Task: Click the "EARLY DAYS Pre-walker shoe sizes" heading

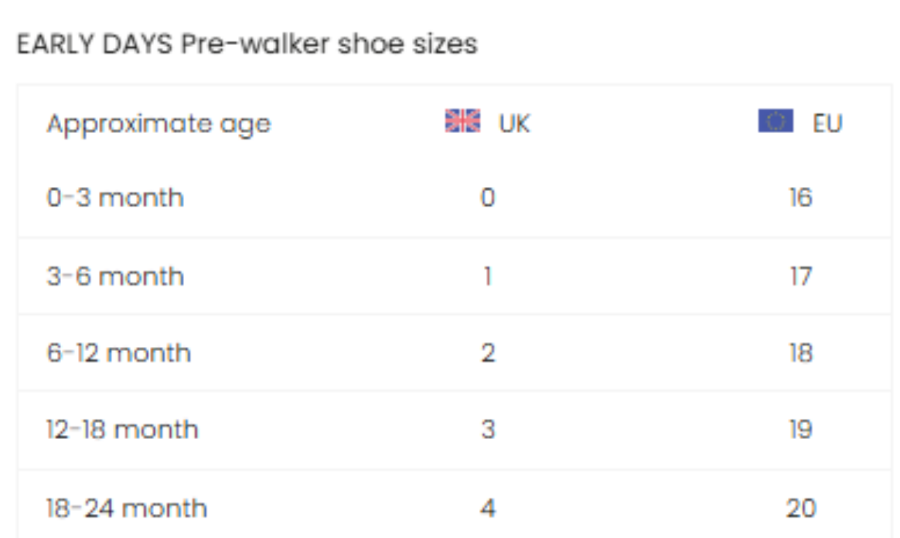Action: pyautogui.click(x=247, y=45)
